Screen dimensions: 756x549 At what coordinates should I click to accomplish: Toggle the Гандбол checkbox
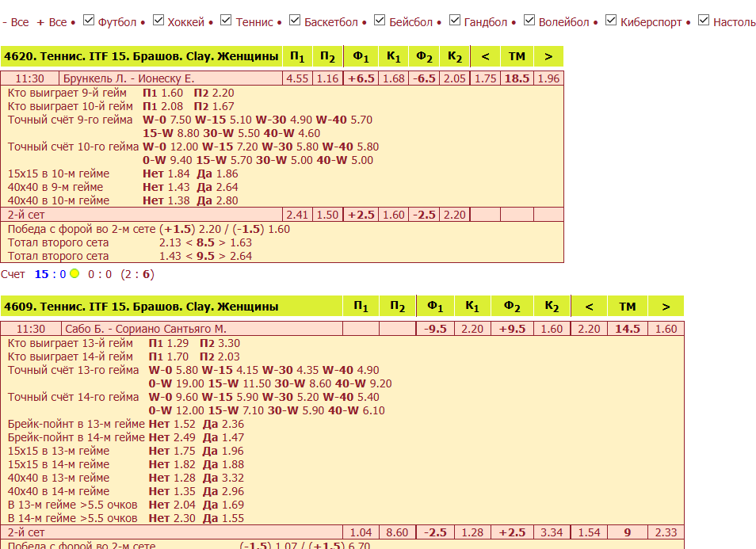tap(454, 21)
